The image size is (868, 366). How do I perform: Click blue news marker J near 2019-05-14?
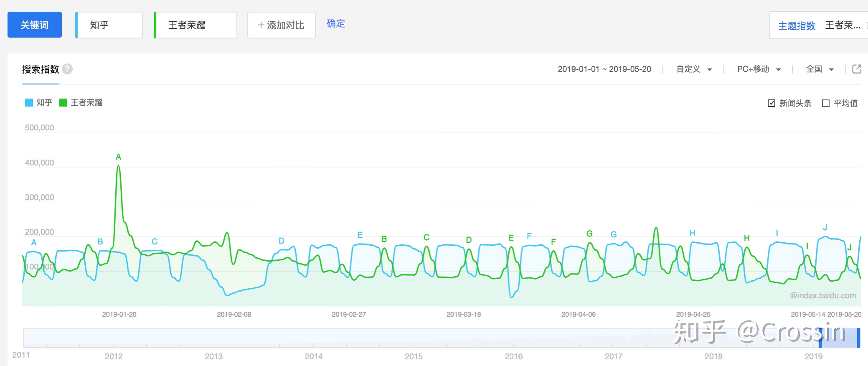pos(825,228)
